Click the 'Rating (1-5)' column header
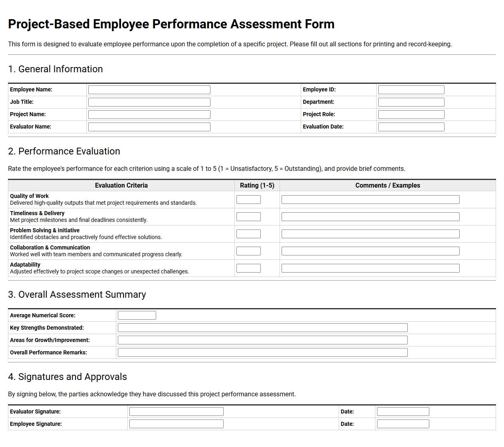 coord(257,185)
